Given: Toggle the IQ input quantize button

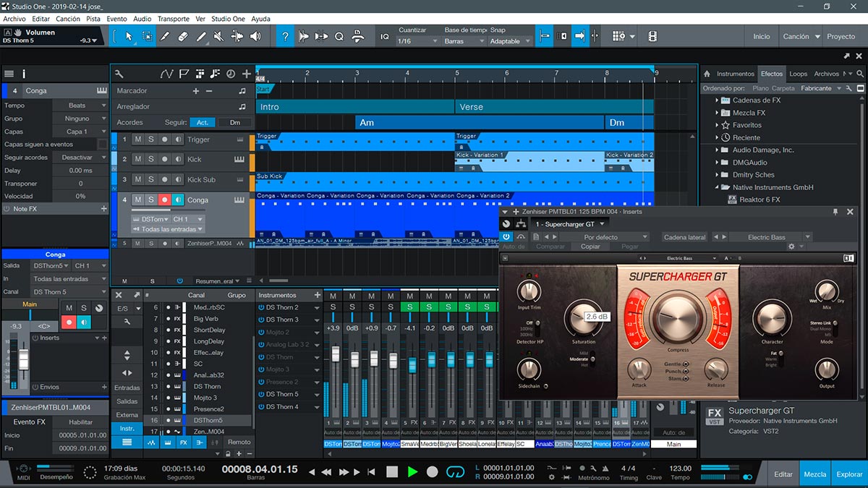Looking at the screenshot, I should coord(385,36).
